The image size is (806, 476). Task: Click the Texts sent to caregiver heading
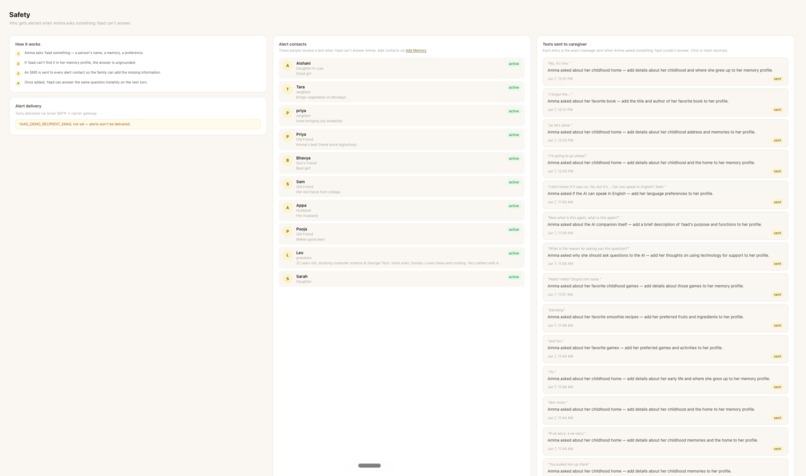pos(564,44)
